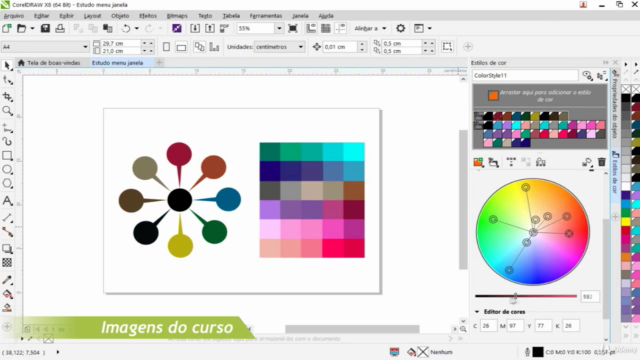Select the Connector tool
This screenshot has width=640, height=360.
coord(7,232)
